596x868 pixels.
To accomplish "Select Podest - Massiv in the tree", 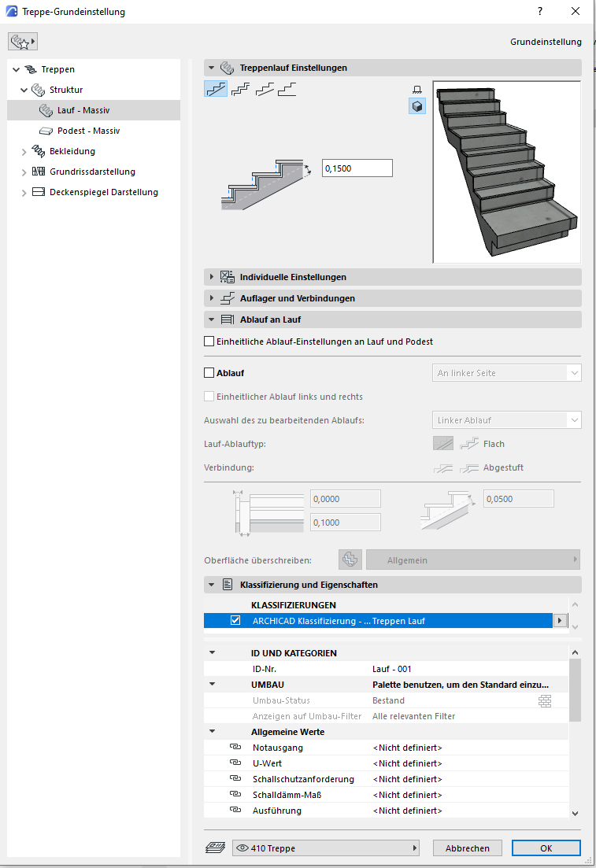I will coord(88,131).
